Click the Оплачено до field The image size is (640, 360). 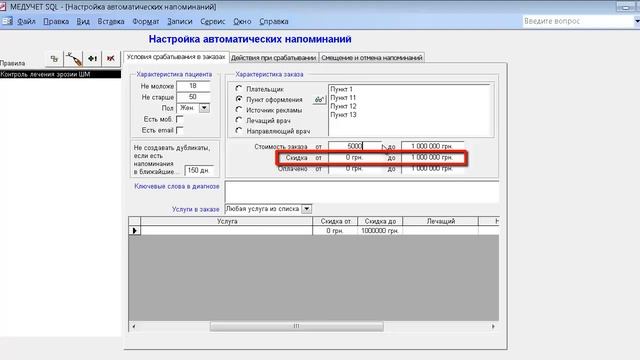click(x=433, y=168)
